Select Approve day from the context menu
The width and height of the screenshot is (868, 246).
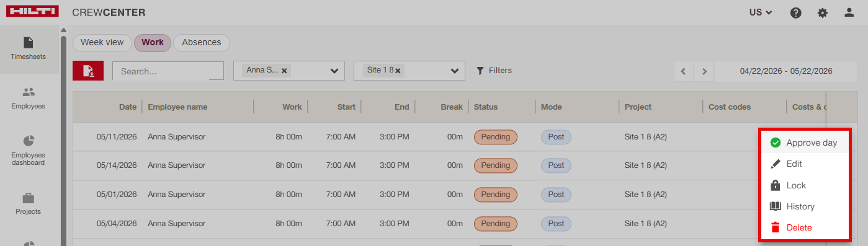805,143
